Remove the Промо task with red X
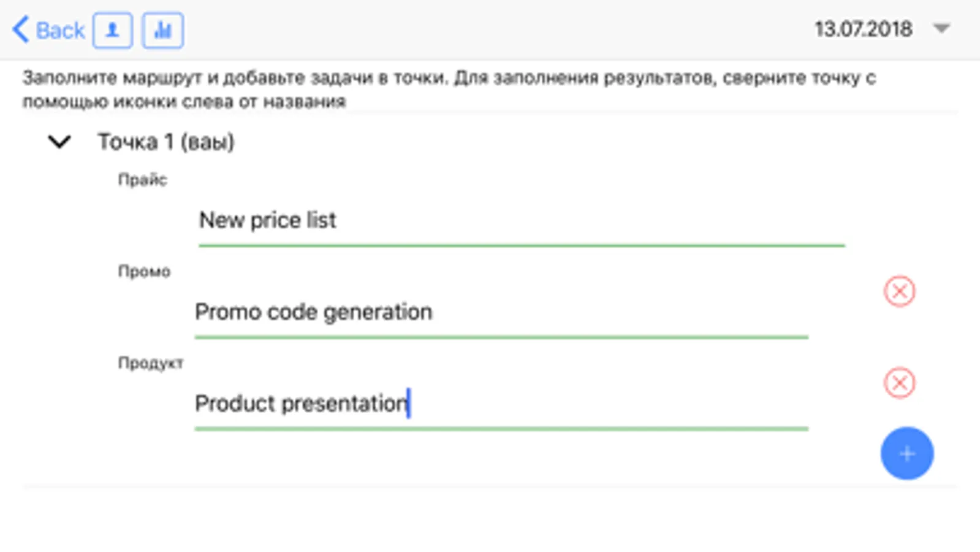Screen dimensions: 980x552 point(899,291)
